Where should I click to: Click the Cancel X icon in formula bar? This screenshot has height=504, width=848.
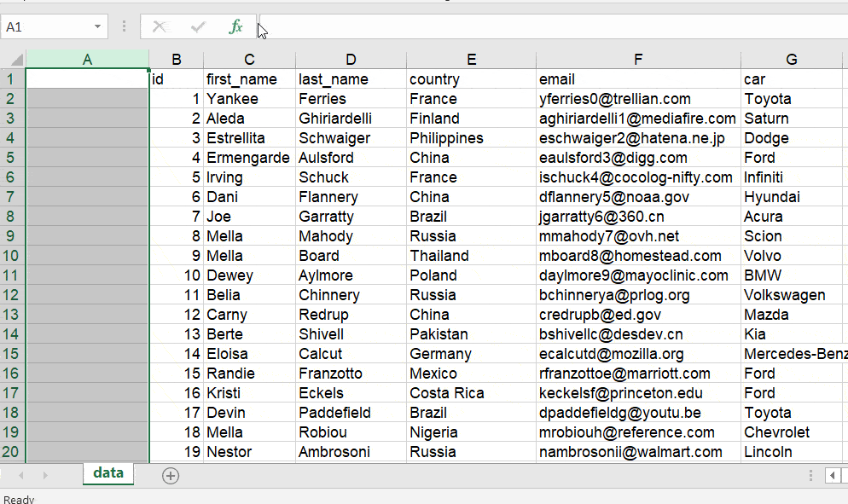pyautogui.click(x=159, y=26)
